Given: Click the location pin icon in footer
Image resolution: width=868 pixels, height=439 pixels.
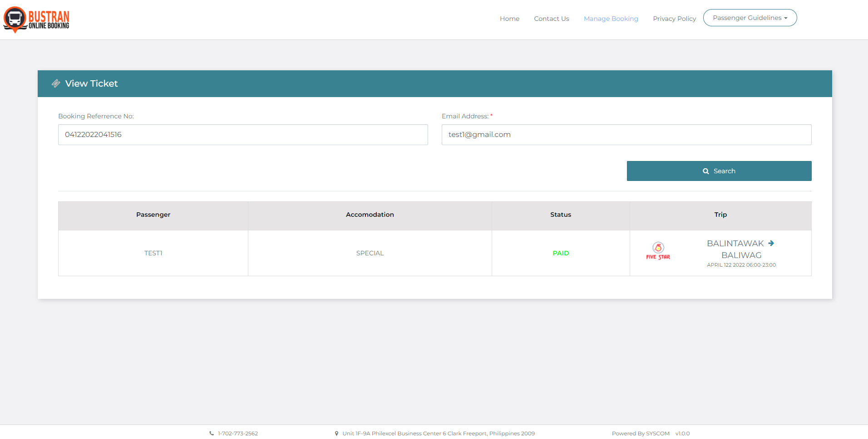Looking at the screenshot, I should pos(336,434).
